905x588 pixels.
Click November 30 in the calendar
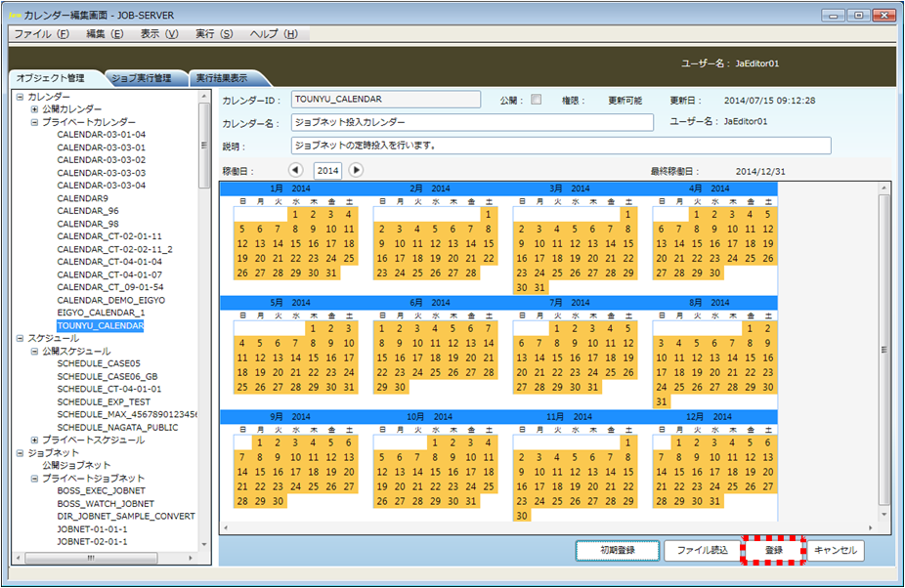click(522, 516)
